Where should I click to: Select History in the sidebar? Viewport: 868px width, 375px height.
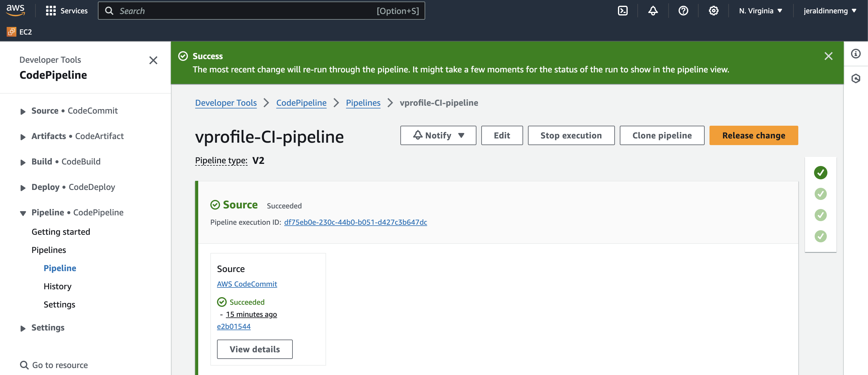click(x=57, y=286)
